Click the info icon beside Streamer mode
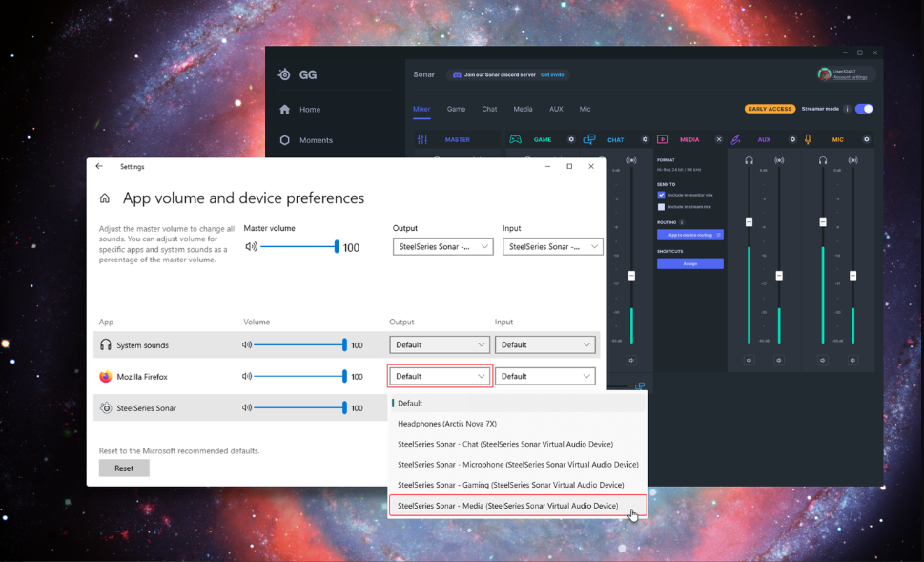Viewport: 924px width, 562px height. pyautogui.click(x=847, y=109)
